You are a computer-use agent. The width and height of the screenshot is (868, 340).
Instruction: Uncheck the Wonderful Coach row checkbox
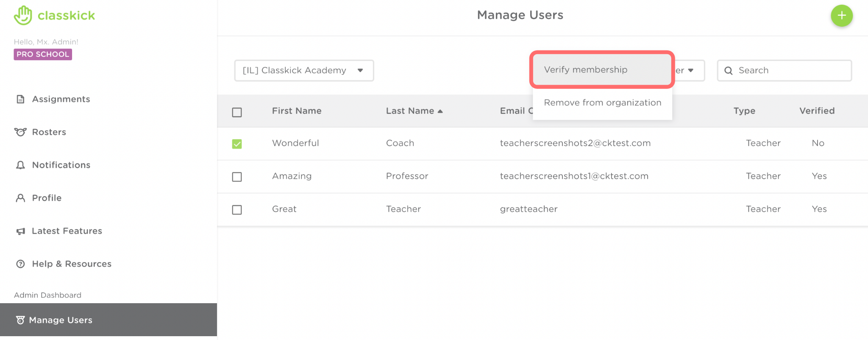(x=237, y=144)
